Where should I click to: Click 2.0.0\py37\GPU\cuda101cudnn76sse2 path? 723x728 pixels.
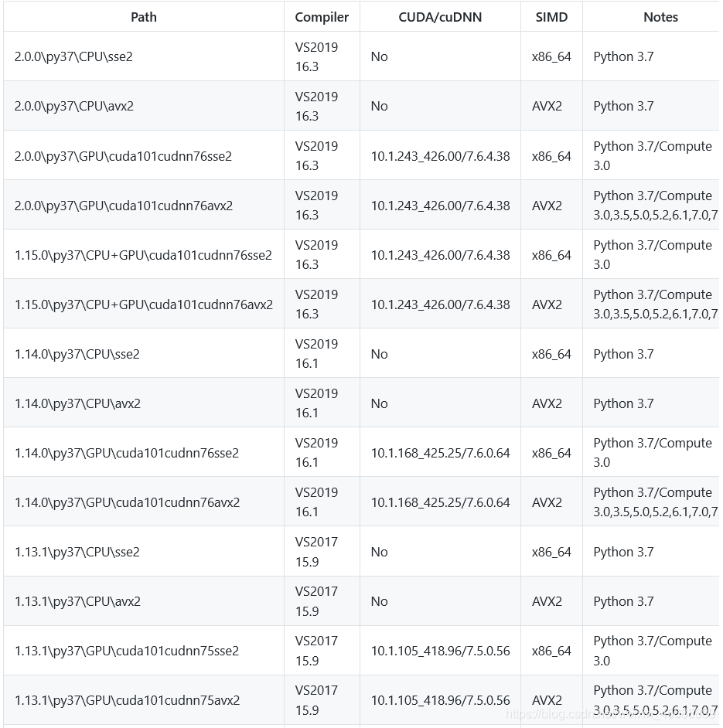tap(123, 156)
